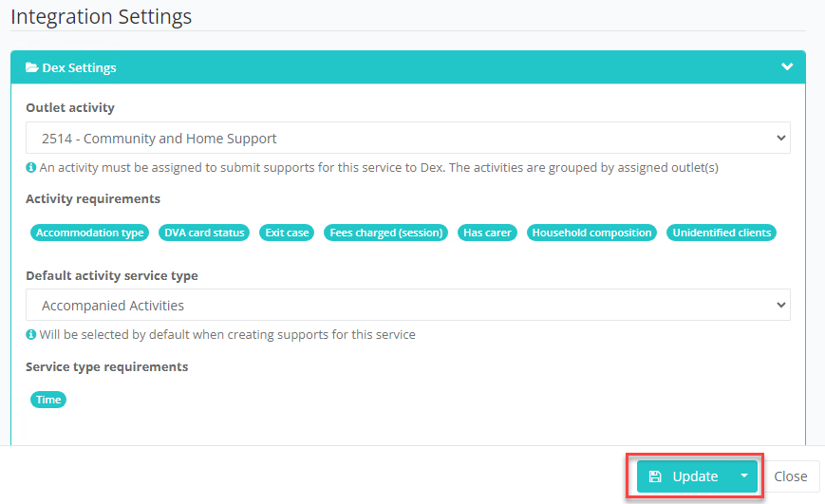Collapse the Dex Settings panel with chevron

click(x=787, y=66)
